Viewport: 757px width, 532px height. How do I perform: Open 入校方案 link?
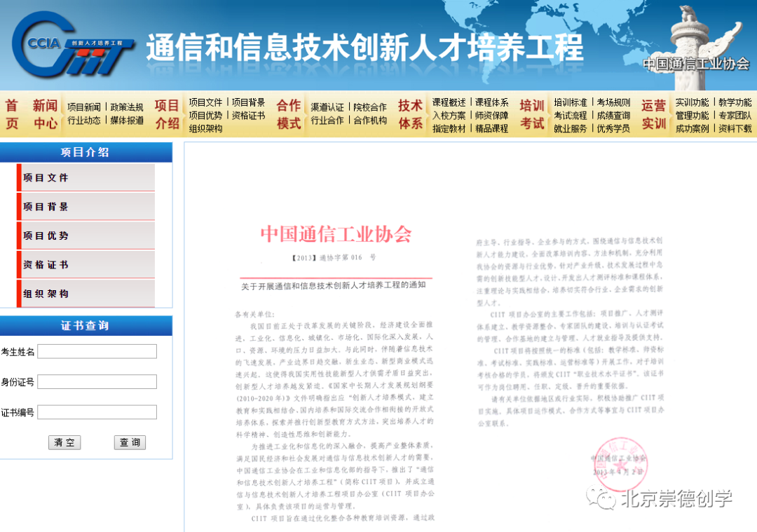click(449, 116)
